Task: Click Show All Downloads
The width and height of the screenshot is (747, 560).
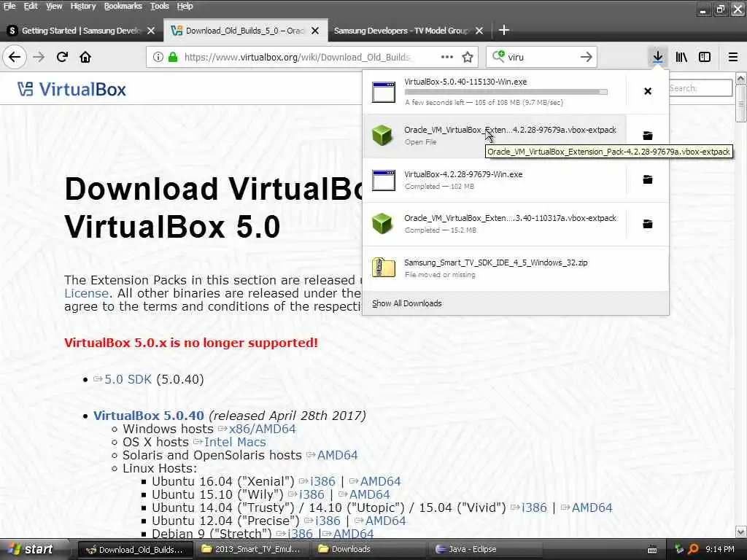Action: pyautogui.click(x=407, y=303)
